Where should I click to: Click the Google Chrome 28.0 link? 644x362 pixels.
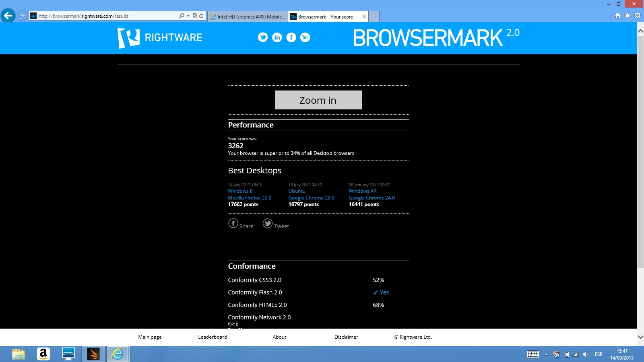[x=311, y=198]
